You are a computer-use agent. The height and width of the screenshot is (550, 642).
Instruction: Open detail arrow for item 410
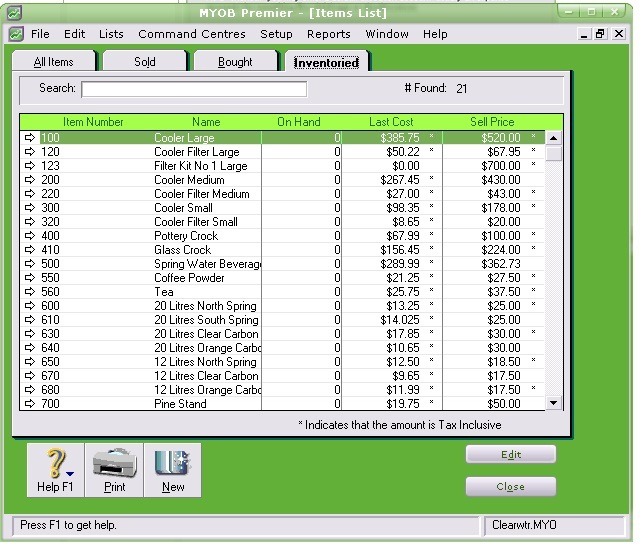point(30,250)
